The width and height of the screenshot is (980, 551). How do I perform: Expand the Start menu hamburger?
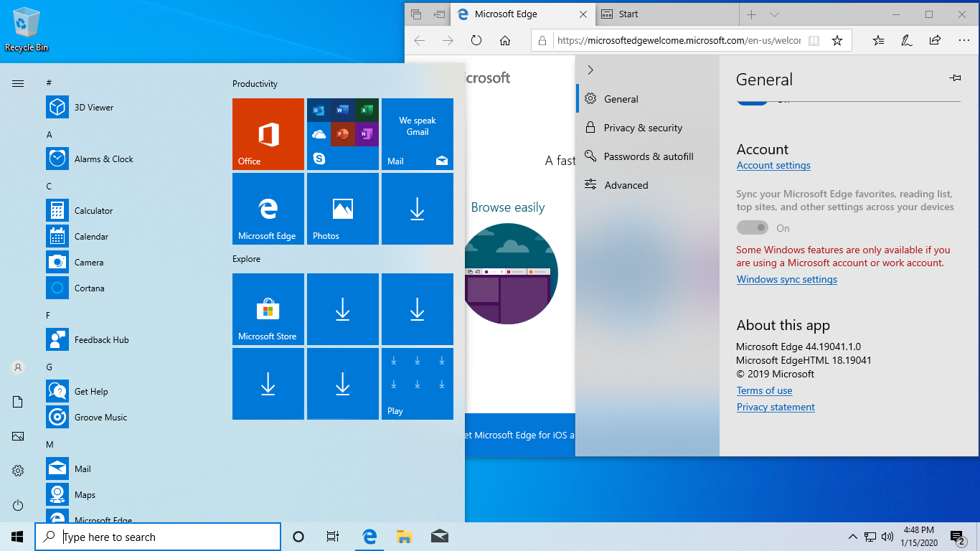[x=18, y=84]
